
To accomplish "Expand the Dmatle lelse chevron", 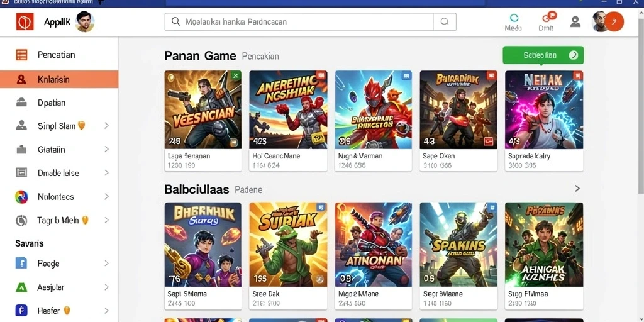I will [x=106, y=173].
